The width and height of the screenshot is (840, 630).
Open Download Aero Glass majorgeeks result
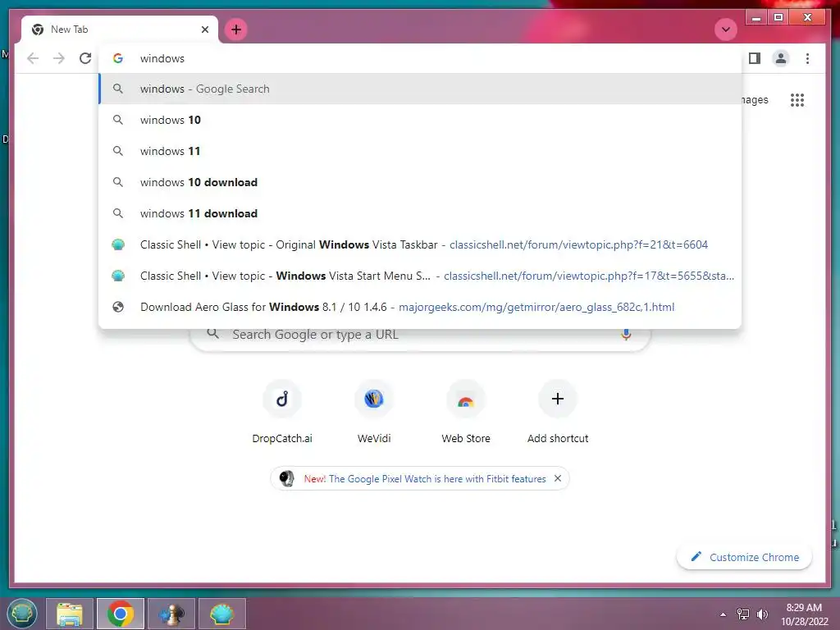[x=421, y=307]
